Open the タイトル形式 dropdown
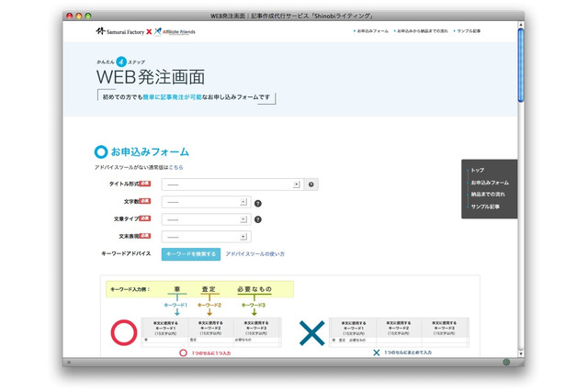 (232, 184)
